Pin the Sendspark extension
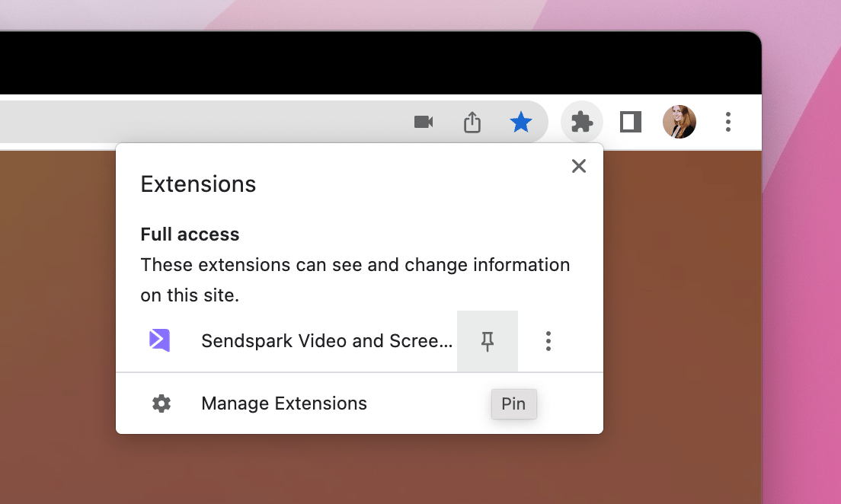Viewport: 841px width, 504px height. pos(488,341)
